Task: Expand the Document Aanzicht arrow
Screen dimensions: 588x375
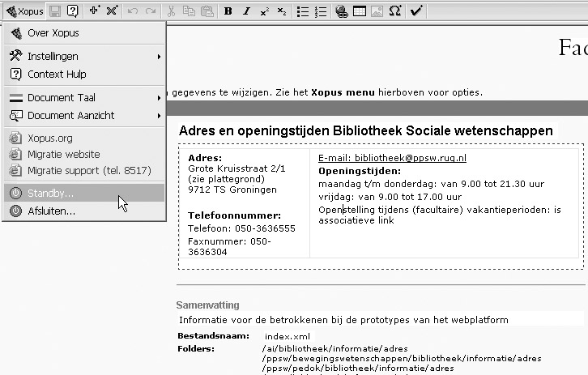Action: tap(159, 116)
